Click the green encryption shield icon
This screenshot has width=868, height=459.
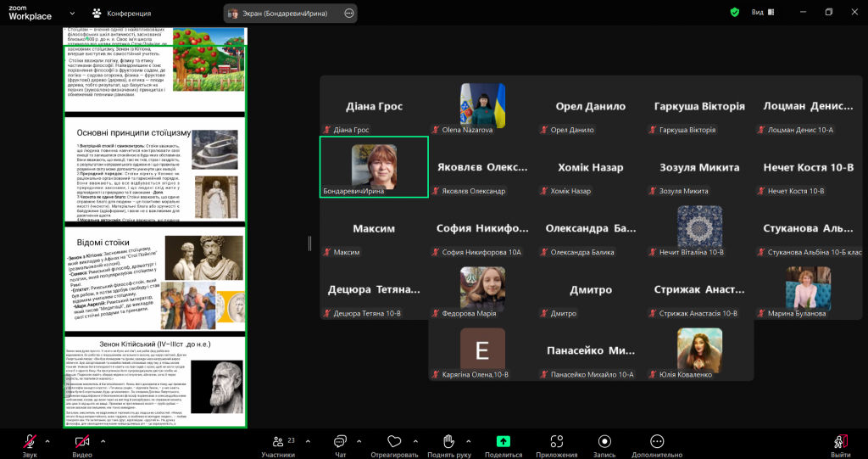(x=734, y=13)
